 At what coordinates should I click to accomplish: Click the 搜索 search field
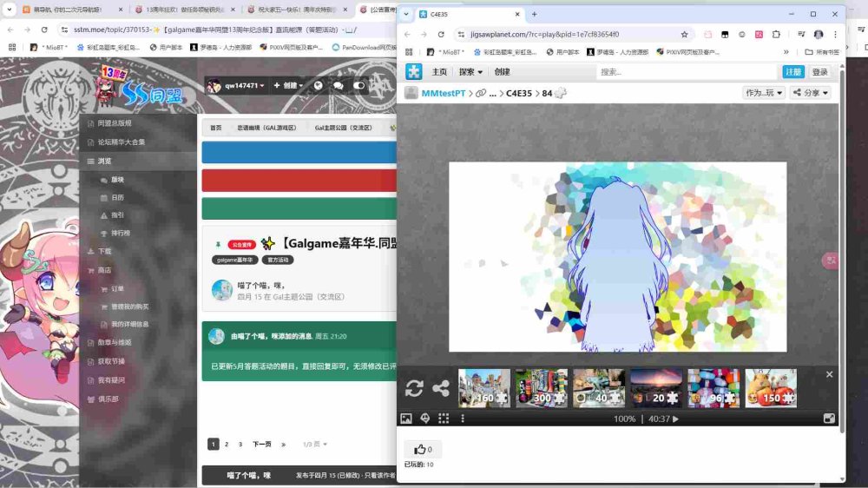click(687, 72)
